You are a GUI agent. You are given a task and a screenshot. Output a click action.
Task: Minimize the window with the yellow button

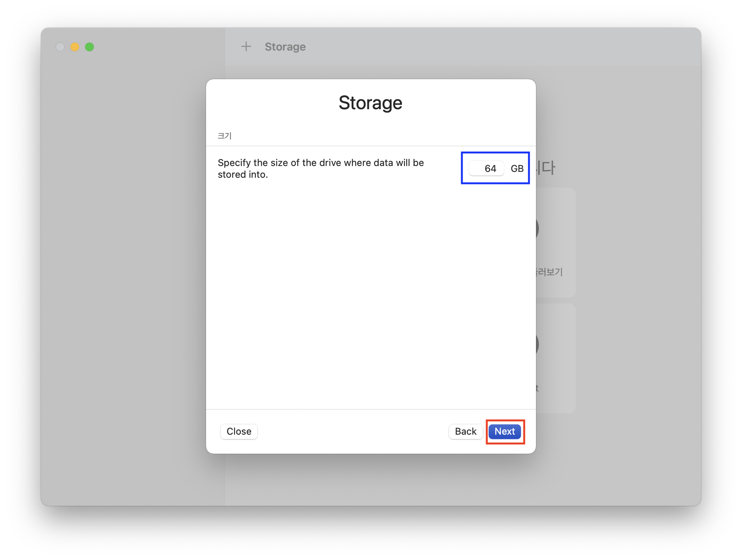(75, 47)
